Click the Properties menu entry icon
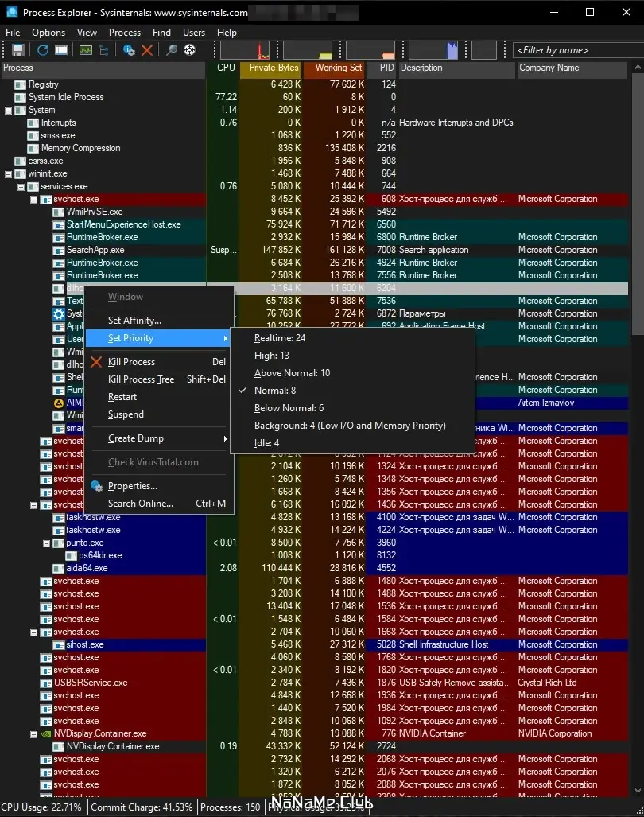The image size is (644, 817). (x=96, y=486)
